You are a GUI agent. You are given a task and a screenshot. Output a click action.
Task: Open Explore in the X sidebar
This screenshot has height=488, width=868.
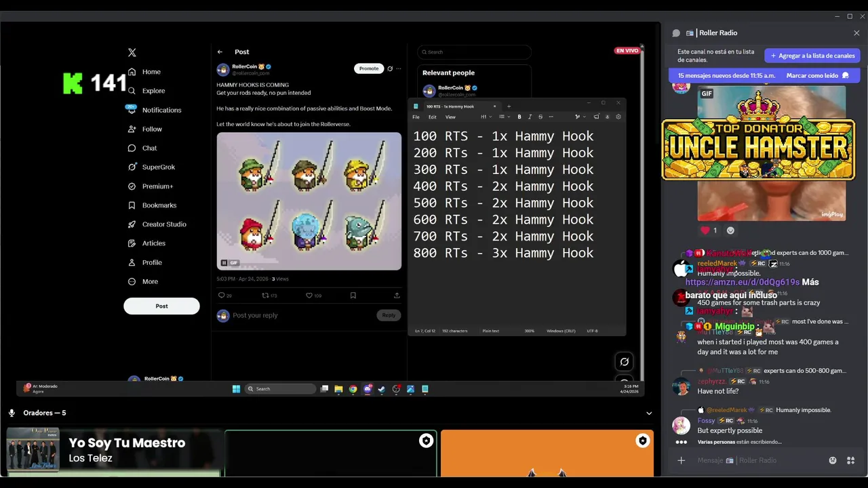[x=146, y=91]
